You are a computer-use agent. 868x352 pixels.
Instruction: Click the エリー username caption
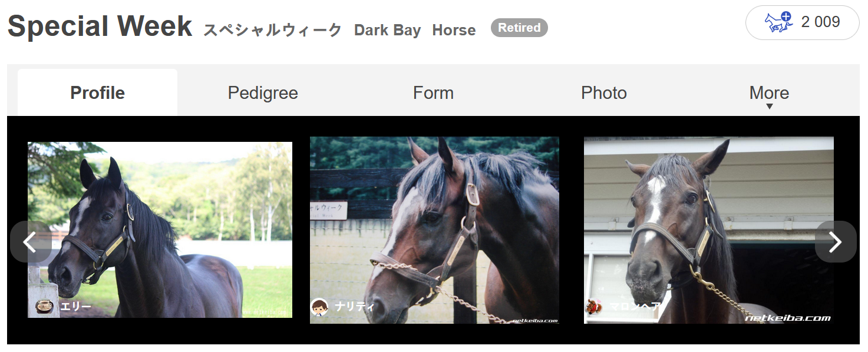click(75, 307)
